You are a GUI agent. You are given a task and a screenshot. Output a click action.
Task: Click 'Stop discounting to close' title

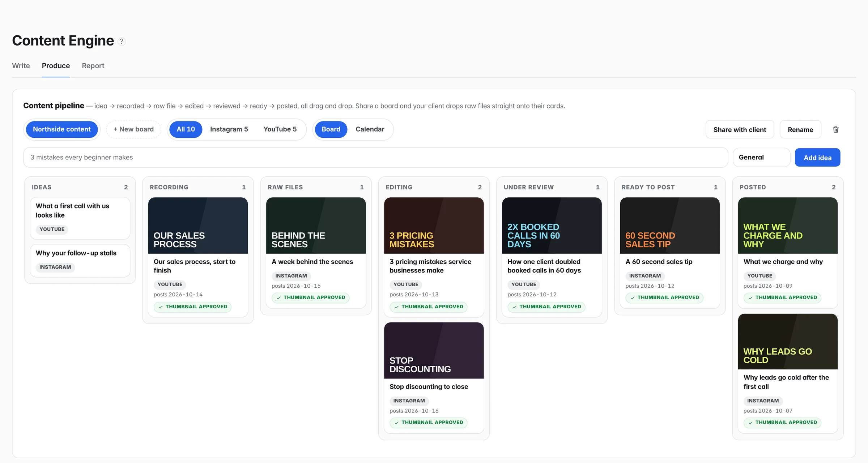click(429, 387)
